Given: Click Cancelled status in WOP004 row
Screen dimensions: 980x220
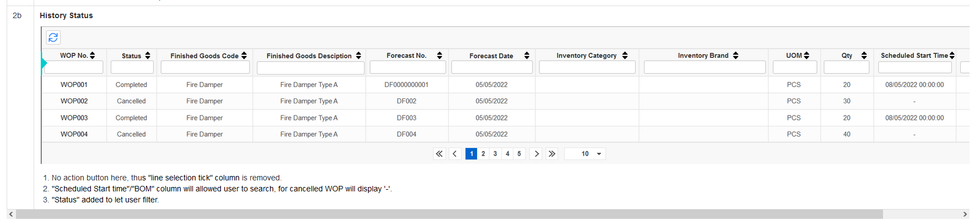Looking at the screenshot, I should click(131, 134).
